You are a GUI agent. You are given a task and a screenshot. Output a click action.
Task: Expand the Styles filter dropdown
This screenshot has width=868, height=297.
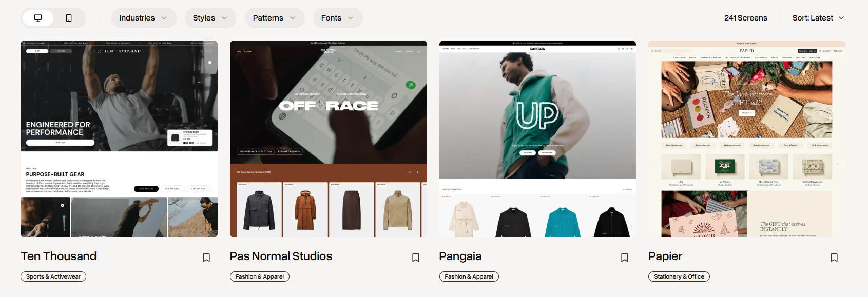pyautogui.click(x=210, y=18)
